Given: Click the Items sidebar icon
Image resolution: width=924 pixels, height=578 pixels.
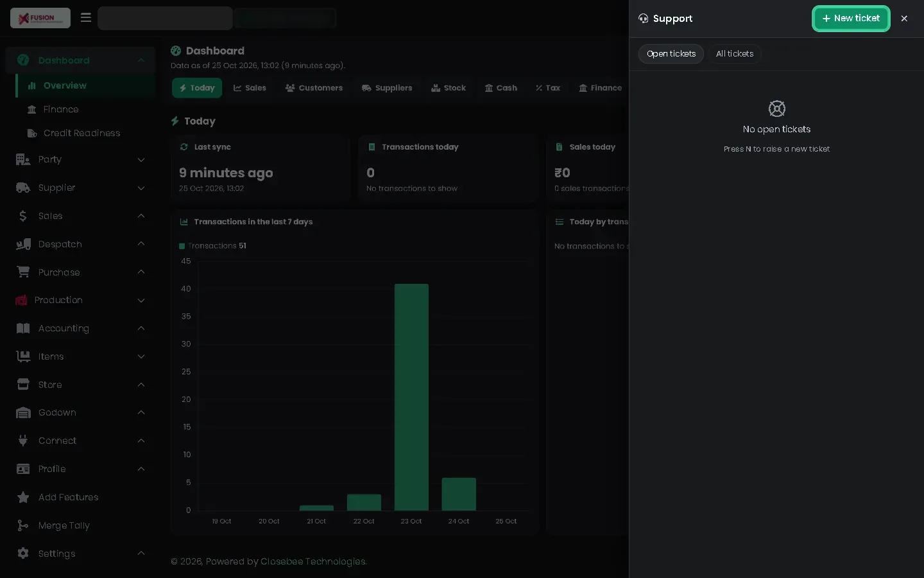Looking at the screenshot, I should click(x=23, y=356).
